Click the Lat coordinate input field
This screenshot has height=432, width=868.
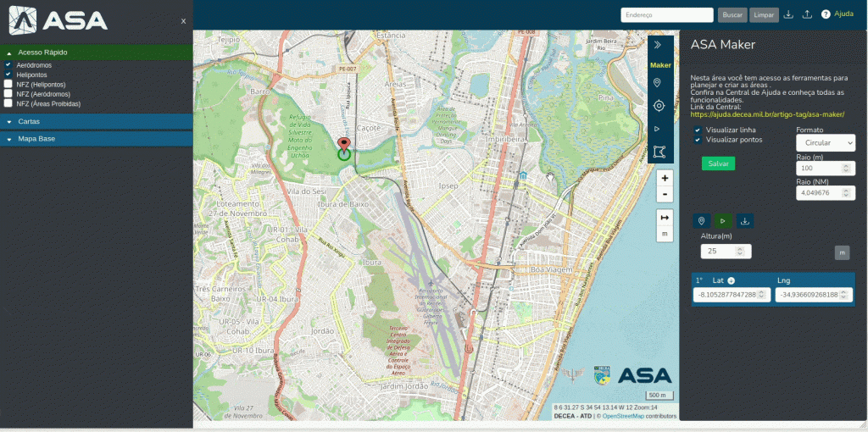(x=732, y=295)
